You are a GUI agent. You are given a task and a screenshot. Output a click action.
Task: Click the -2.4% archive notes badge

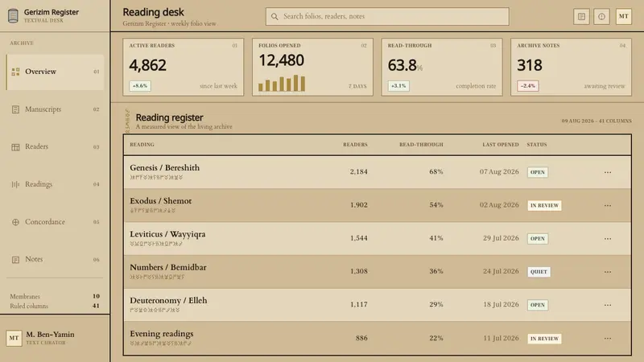528,86
